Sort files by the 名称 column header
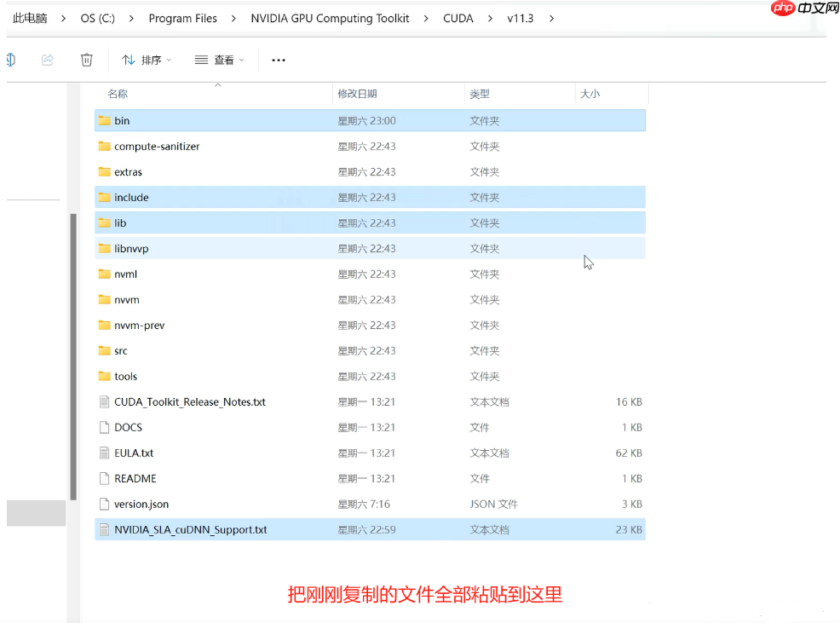 tap(117, 94)
